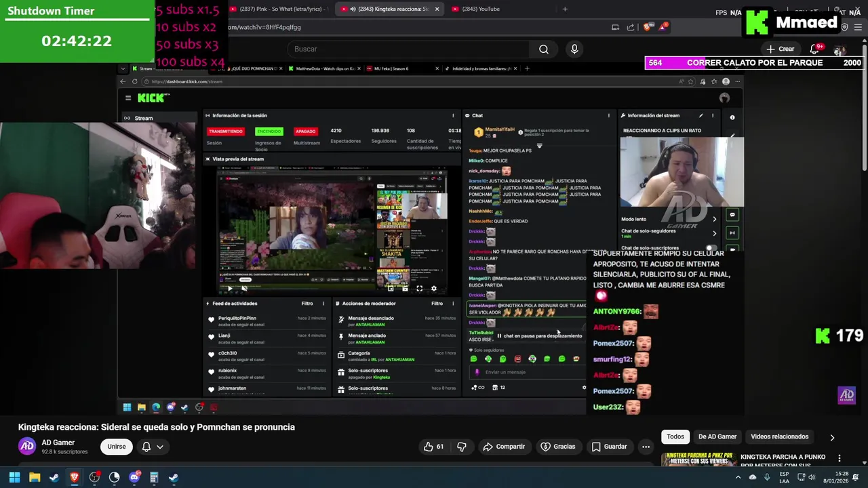Expand the subscription notification bell dropdown

(x=153, y=447)
